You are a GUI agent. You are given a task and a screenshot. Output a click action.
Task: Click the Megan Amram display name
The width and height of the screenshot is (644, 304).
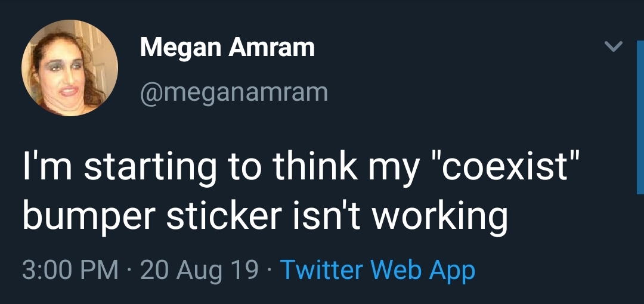(227, 47)
